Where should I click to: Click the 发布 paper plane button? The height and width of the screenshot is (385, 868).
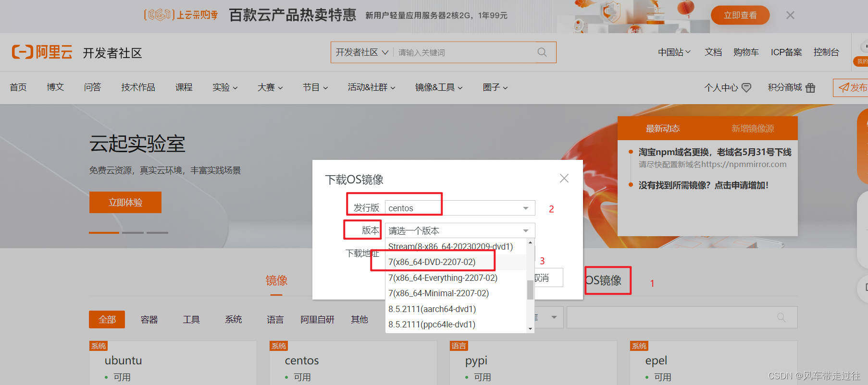coord(851,87)
